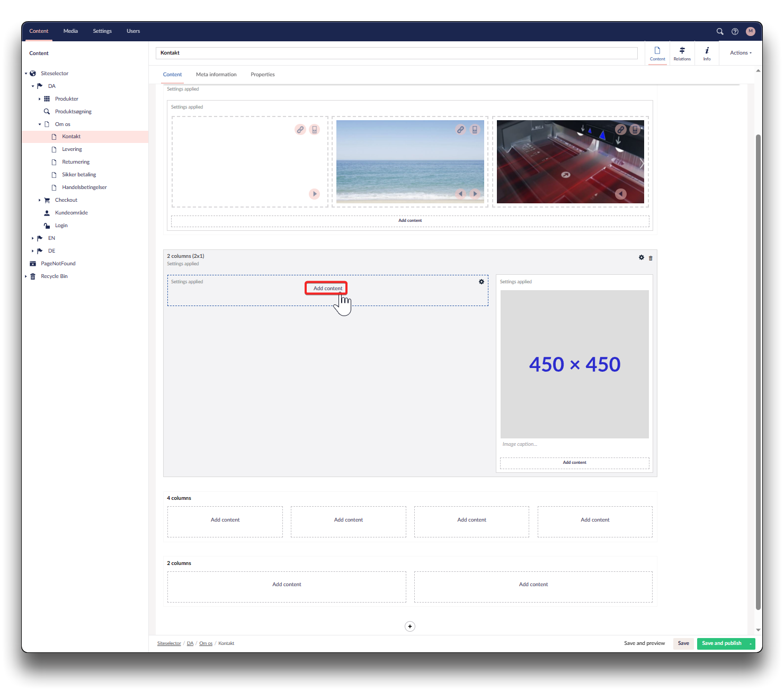784x691 pixels.
Task: Open the Produktsøgning node
Action: click(73, 112)
